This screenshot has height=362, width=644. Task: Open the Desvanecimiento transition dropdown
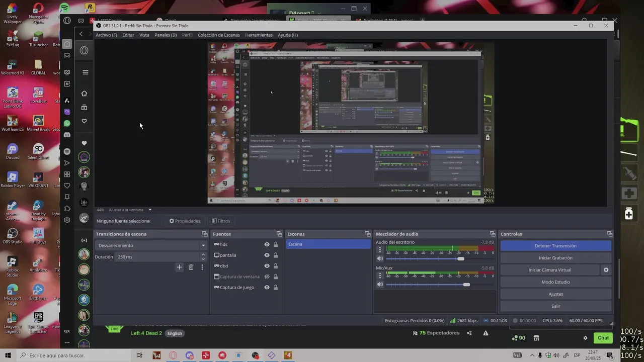pyautogui.click(x=151, y=245)
